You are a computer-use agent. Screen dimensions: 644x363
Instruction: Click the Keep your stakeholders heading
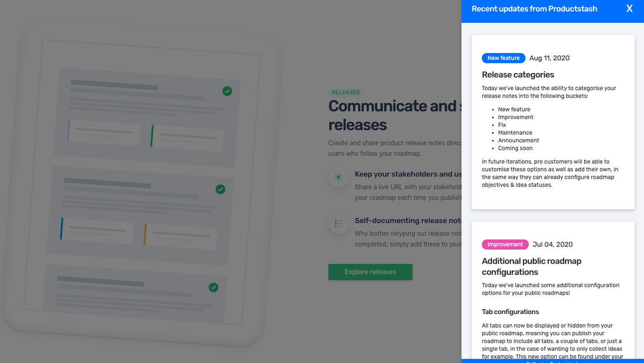click(x=408, y=174)
